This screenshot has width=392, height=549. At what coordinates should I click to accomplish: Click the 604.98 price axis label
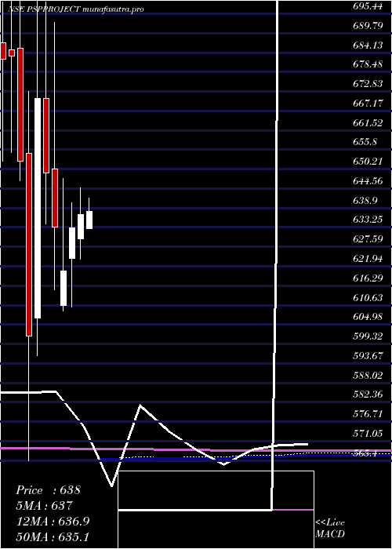[x=367, y=317]
